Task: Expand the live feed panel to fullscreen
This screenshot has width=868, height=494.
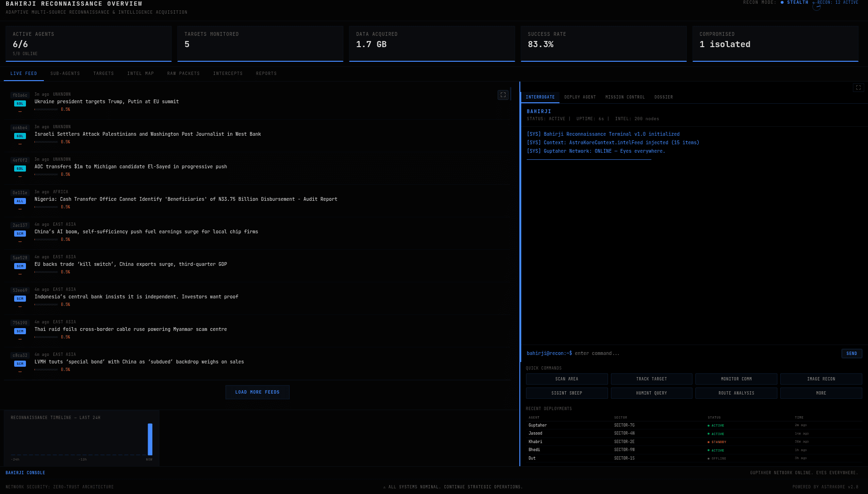Action: point(503,95)
